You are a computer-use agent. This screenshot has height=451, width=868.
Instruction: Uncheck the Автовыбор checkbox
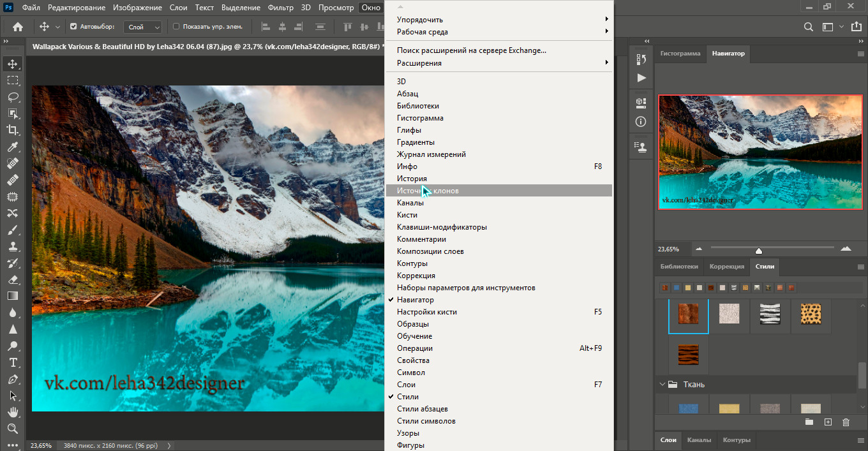(73, 27)
